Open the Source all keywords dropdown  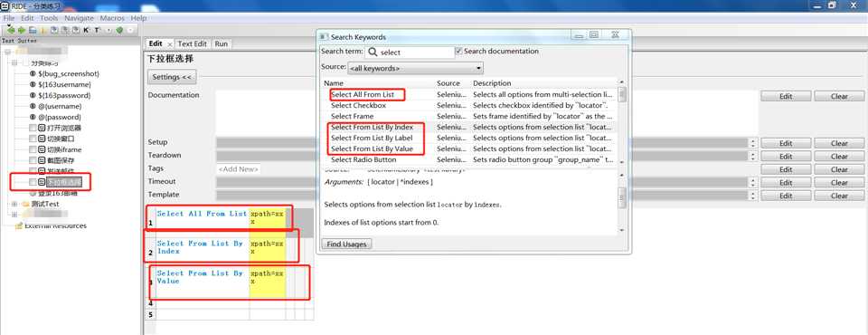point(415,69)
